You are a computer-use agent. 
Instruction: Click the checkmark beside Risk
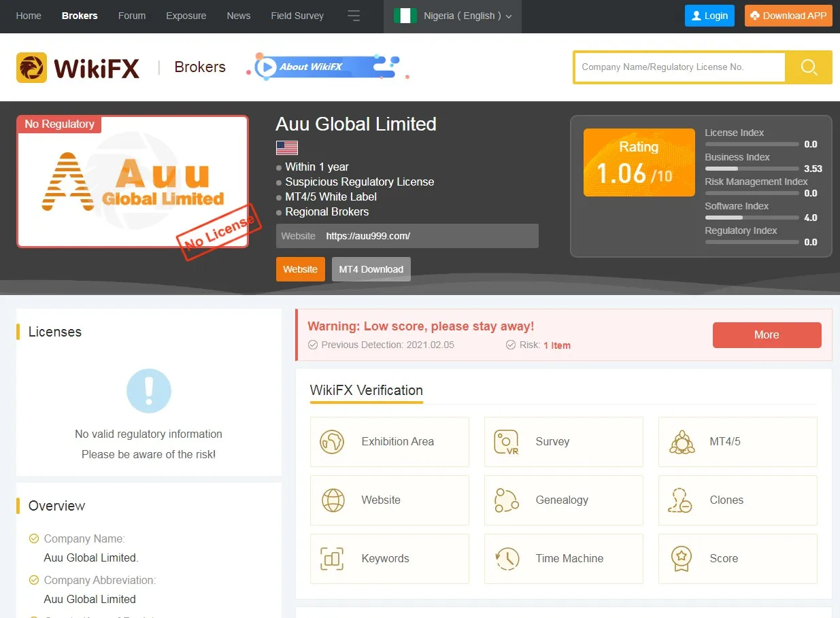click(511, 345)
